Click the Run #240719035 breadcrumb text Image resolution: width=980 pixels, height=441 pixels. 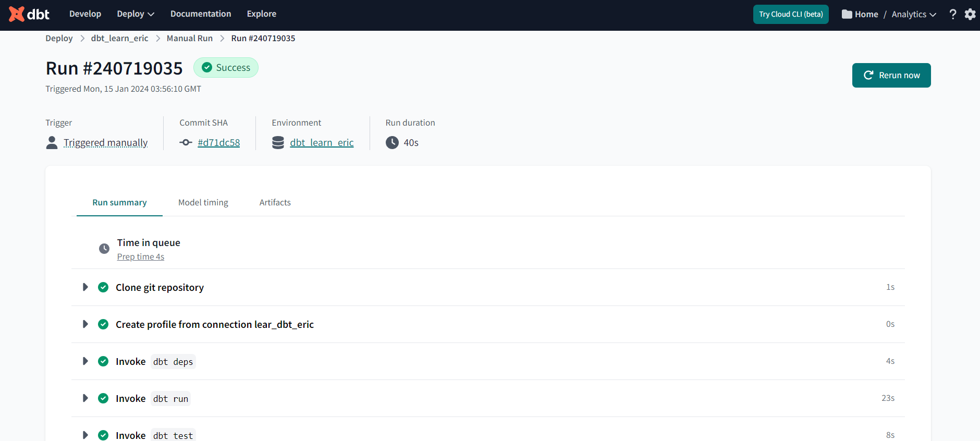click(263, 38)
